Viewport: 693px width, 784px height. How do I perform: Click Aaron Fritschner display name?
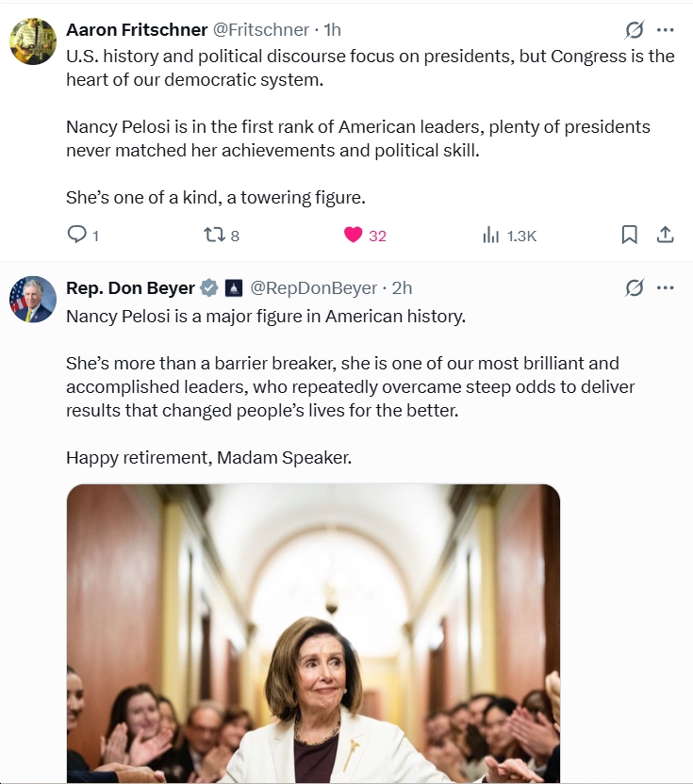click(136, 30)
